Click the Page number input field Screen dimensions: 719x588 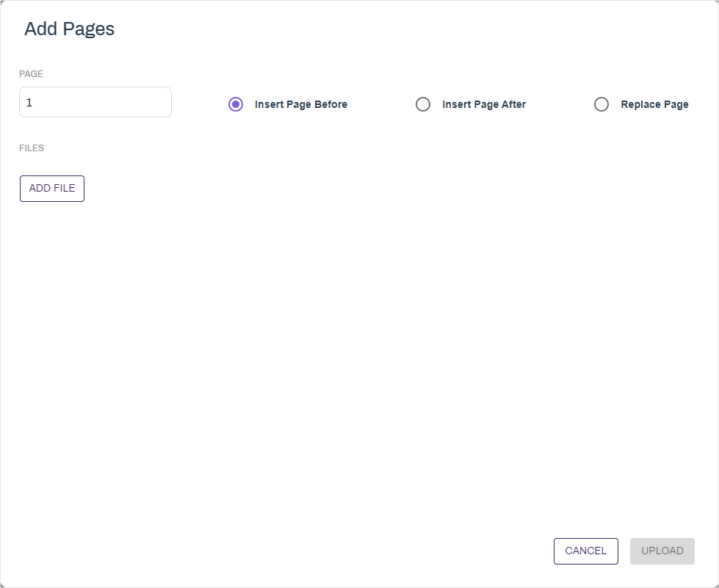95,102
